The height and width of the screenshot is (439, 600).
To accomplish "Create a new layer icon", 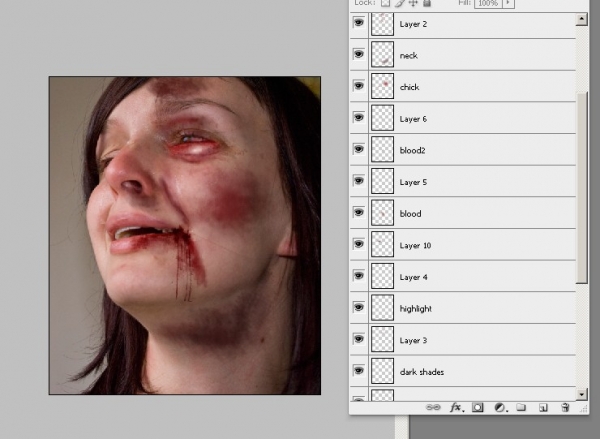I will point(543,408).
